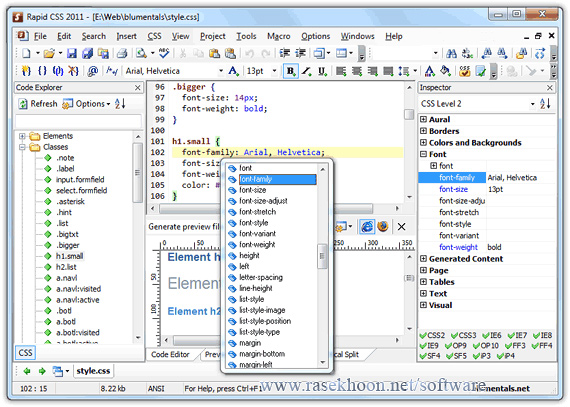Switch to the Code Editor tab

point(170,355)
